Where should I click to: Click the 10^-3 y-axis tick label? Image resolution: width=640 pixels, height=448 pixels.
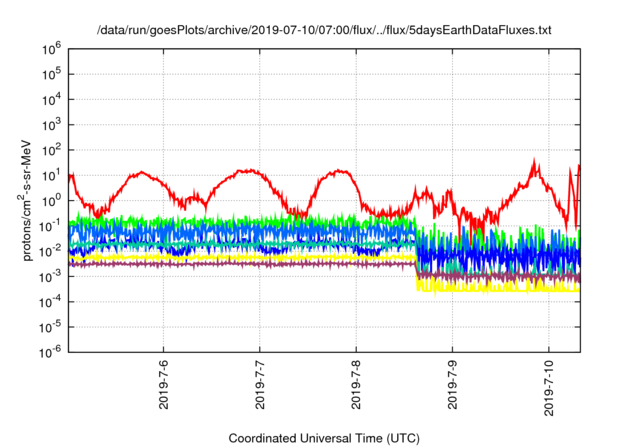[51, 277]
